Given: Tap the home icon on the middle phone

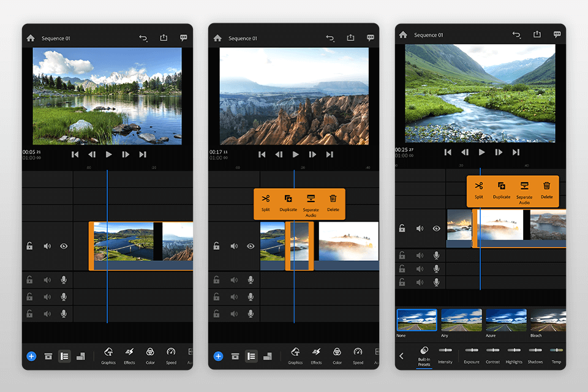Looking at the screenshot, I should [x=217, y=38].
